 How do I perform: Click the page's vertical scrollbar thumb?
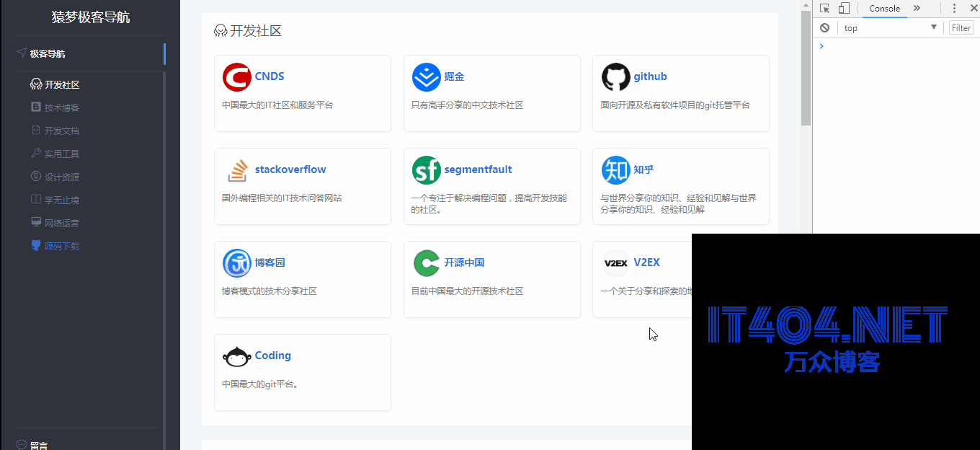[x=806, y=68]
